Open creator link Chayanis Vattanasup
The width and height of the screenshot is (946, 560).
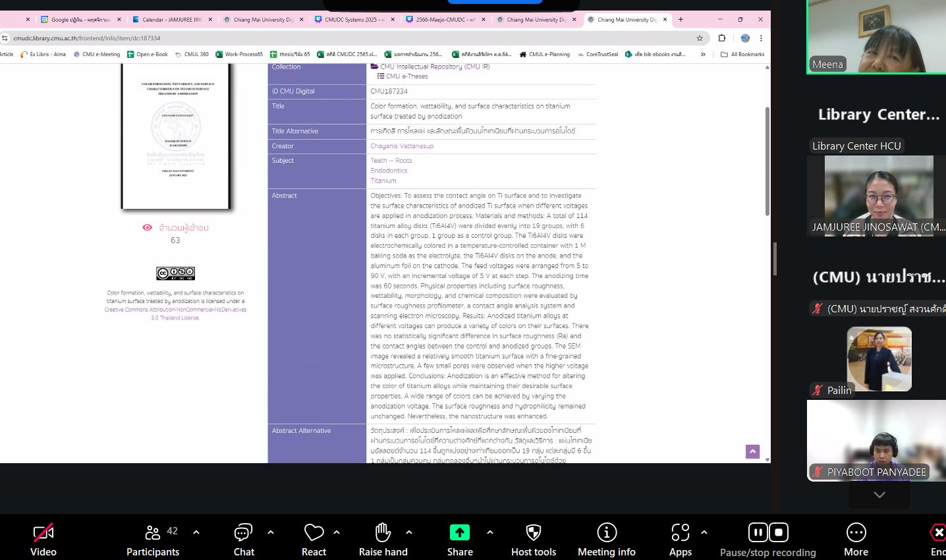click(x=402, y=146)
